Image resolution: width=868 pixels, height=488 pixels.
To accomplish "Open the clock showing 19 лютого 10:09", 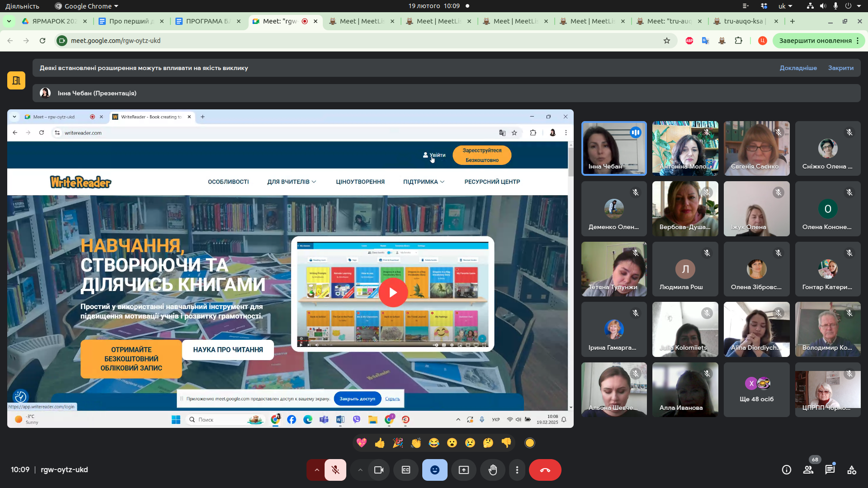I will (x=434, y=6).
